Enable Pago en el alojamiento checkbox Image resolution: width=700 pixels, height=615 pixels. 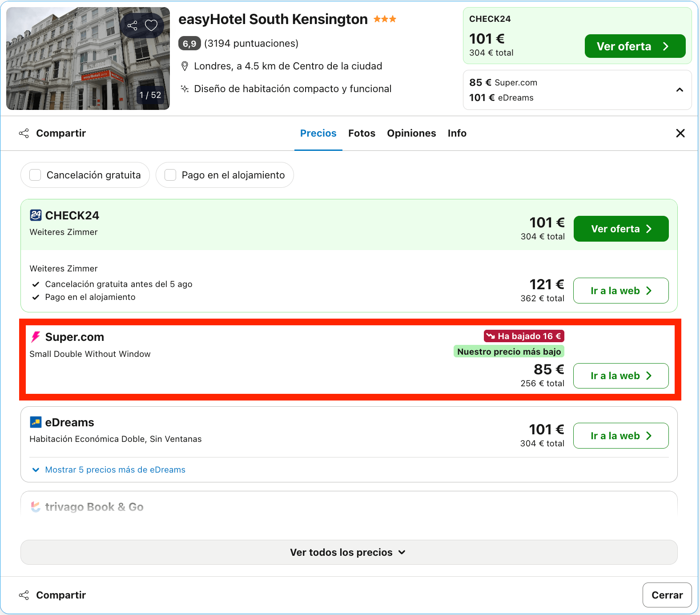[170, 175]
